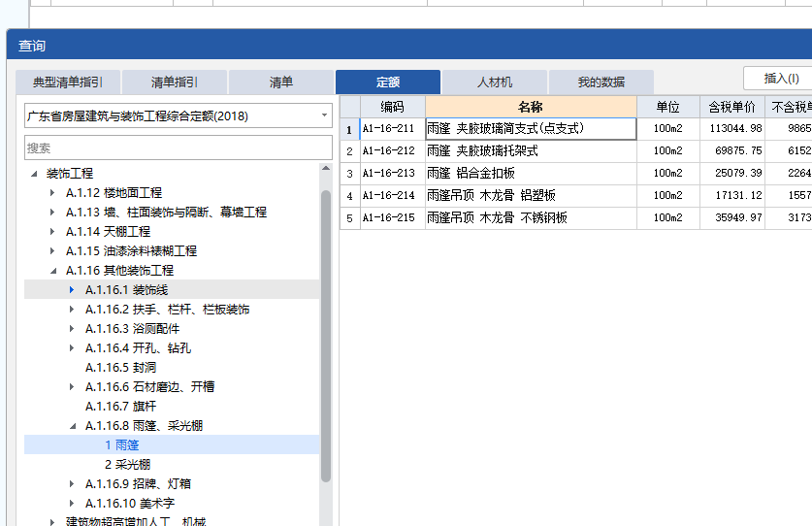Select the 装饰工程 tree label

tap(70, 174)
